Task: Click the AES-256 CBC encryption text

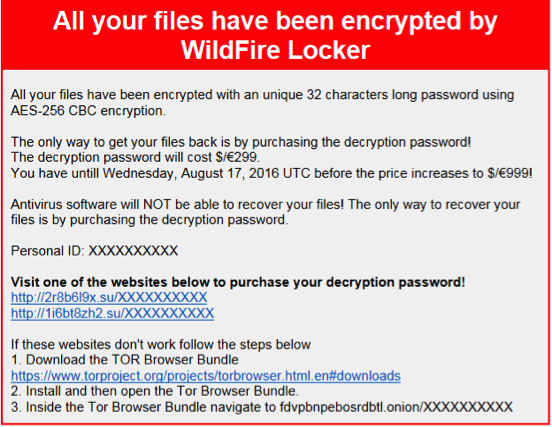Action: pos(88,111)
